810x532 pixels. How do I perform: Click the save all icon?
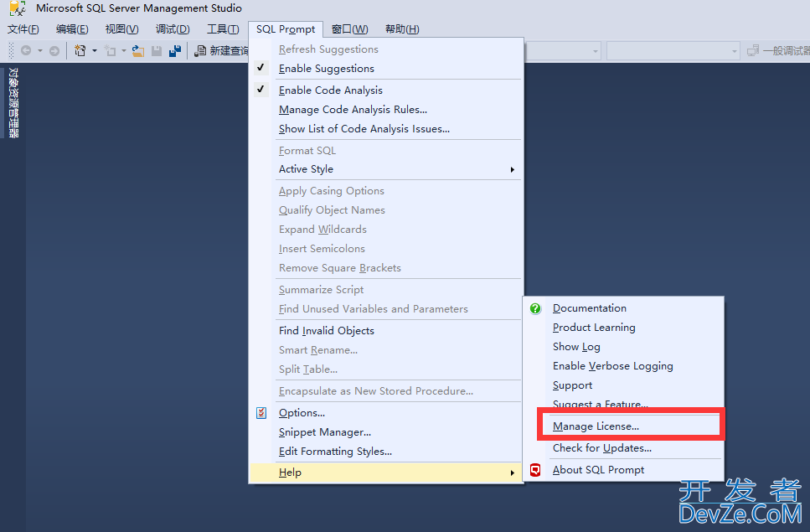175,50
